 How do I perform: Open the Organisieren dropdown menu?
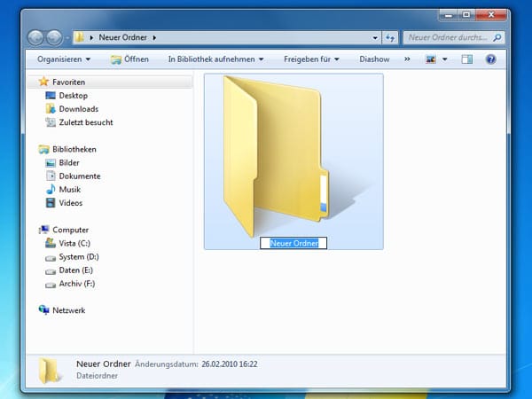(x=64, y=59)
